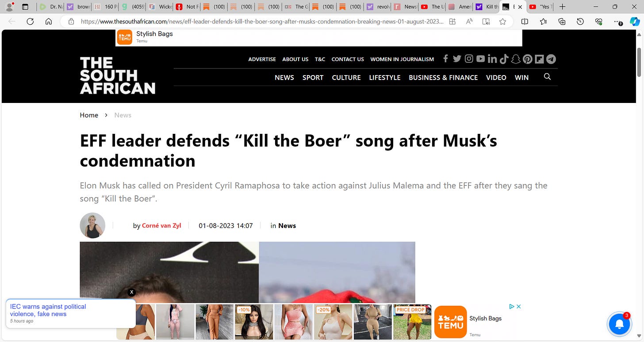
Task: Click the ABOUT US header link
Action: click(295, 59)
